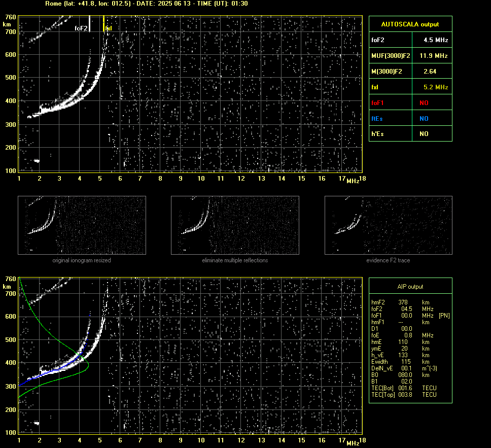Image resolution: width=491 pixels, height=448 pixels.
Task: Open the 'eliminate multiple reflections' thumbnail
Action: click(x=235, y=225)
